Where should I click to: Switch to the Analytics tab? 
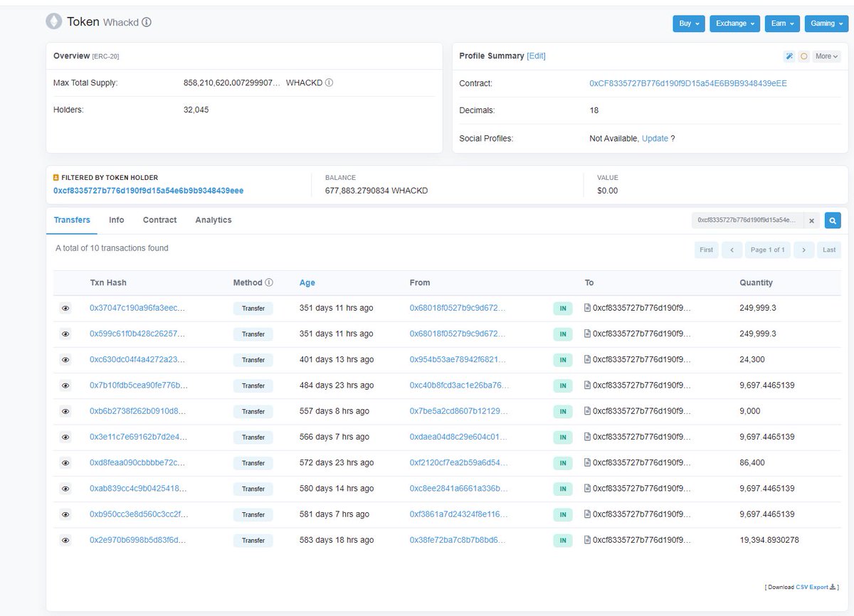(213, 220)
